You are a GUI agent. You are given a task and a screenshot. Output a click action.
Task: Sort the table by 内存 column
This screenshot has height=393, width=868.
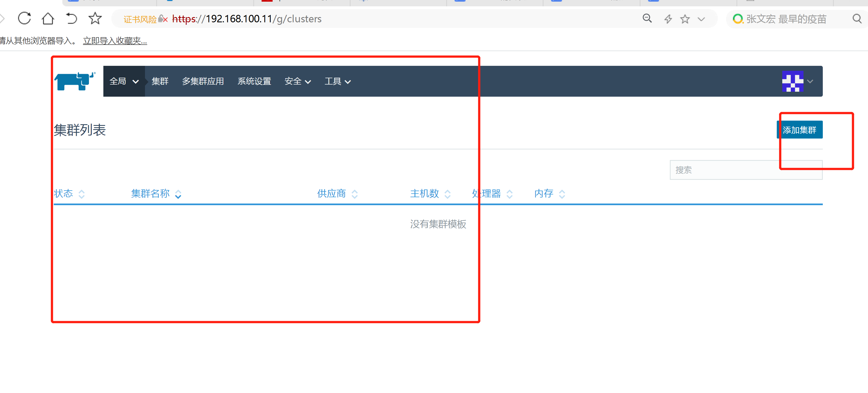click(550, 194)
